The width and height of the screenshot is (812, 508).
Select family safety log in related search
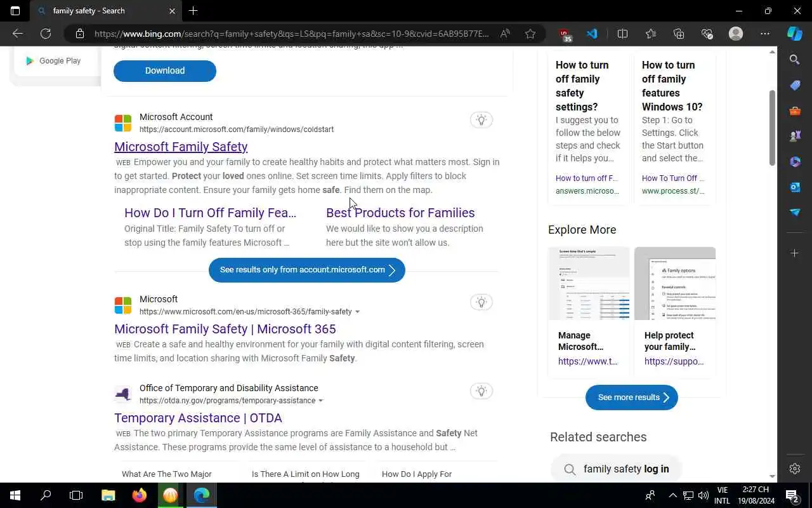(x=617, y=469)
